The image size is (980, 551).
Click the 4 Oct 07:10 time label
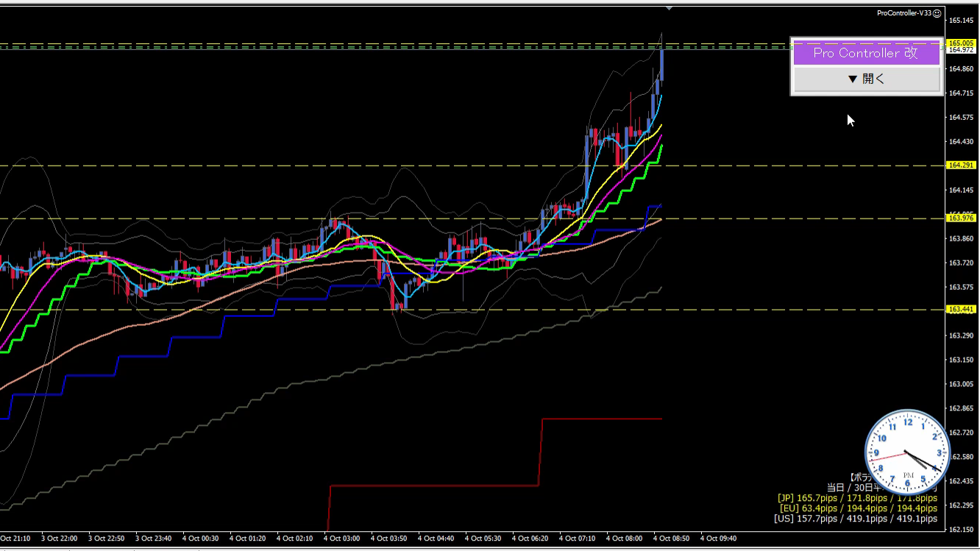point(578,538)
